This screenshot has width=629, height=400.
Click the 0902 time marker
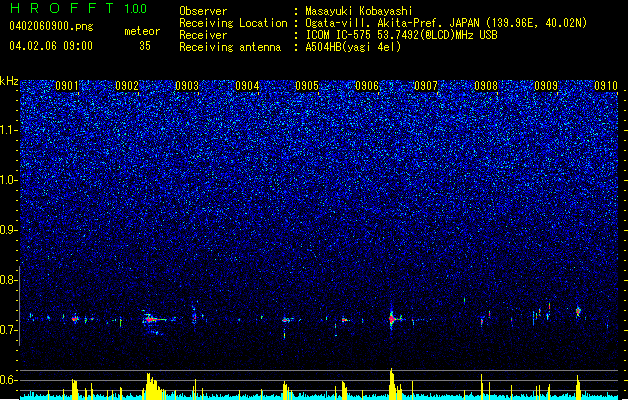click(x=127, y=86)
